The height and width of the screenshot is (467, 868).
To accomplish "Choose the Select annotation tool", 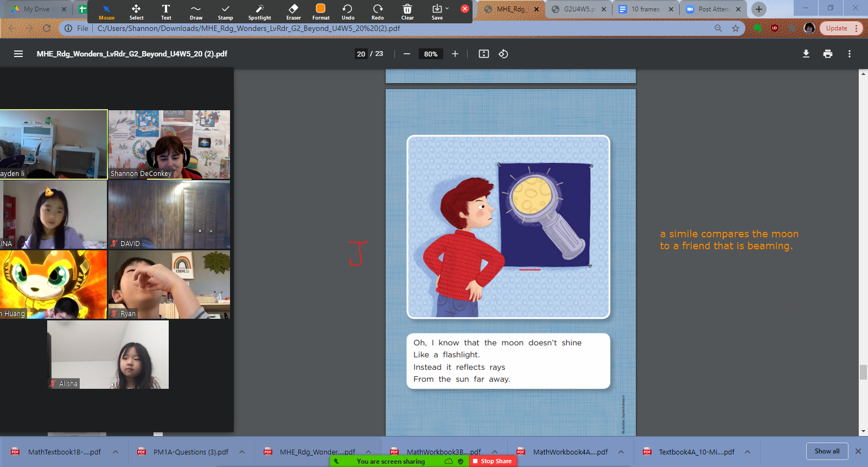I will [x=136, y=12].
